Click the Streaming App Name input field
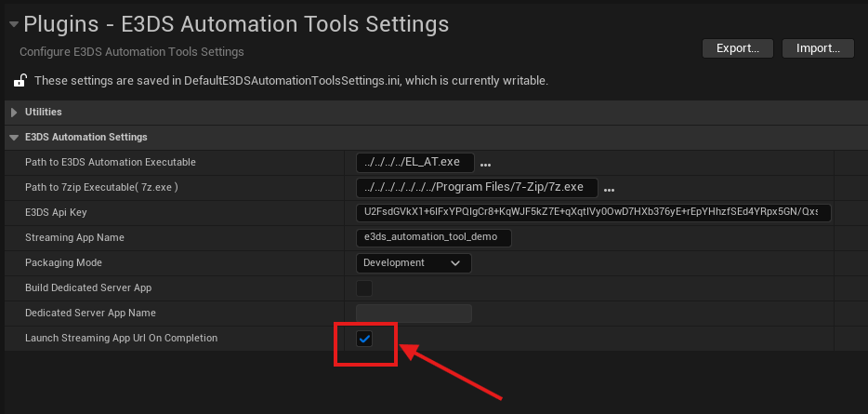Viewport: 868px width, 414px height. tap(433, 237)
